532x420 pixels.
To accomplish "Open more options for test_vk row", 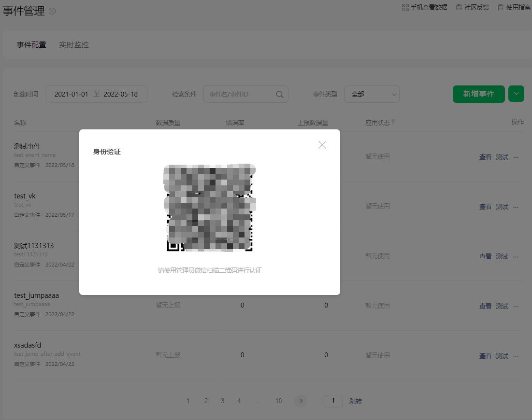I will pos(516,207).
